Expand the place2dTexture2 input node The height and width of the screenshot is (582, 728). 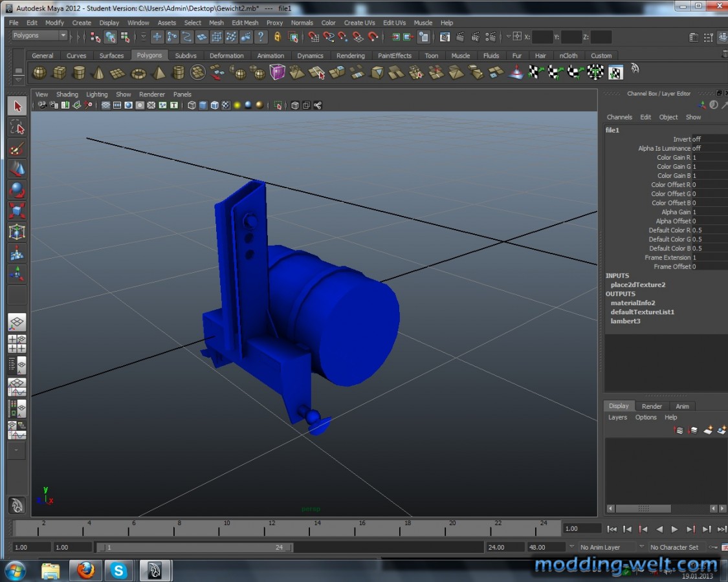(638, 285)
